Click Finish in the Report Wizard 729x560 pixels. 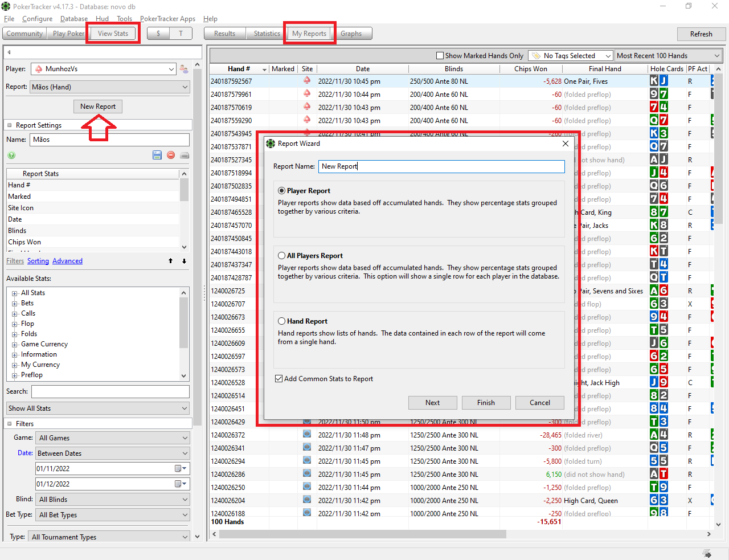[486, 403]
